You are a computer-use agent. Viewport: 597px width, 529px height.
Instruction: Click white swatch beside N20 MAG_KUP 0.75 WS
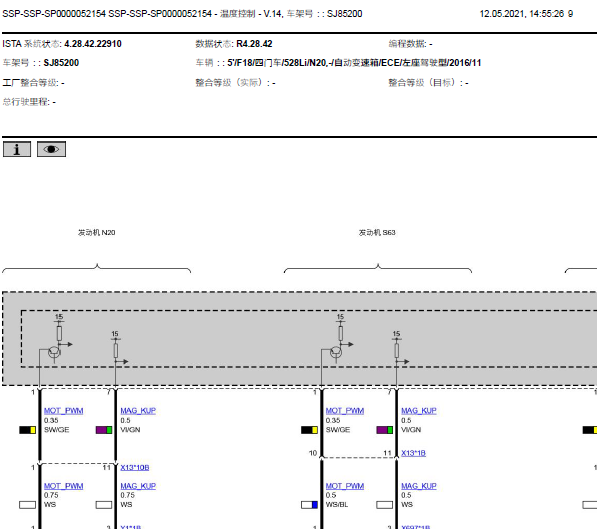[104, 505]
